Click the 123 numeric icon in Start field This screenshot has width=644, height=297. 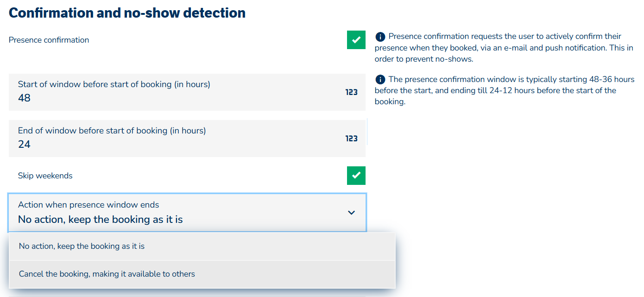(x=352, y=92)
